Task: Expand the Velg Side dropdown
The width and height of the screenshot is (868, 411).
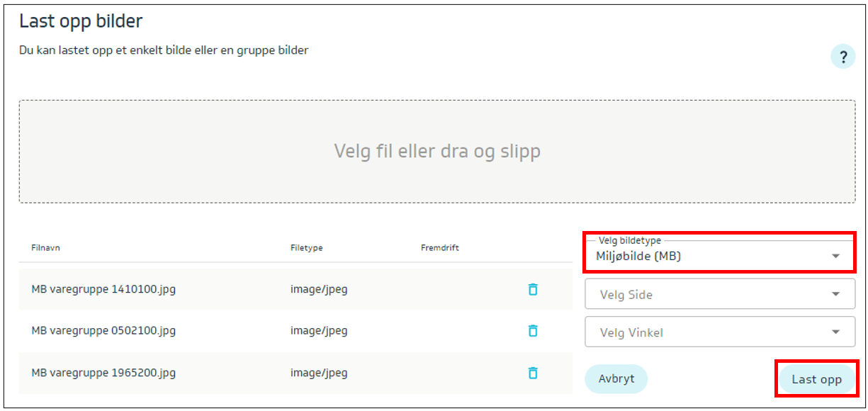Action: point(709,294)
